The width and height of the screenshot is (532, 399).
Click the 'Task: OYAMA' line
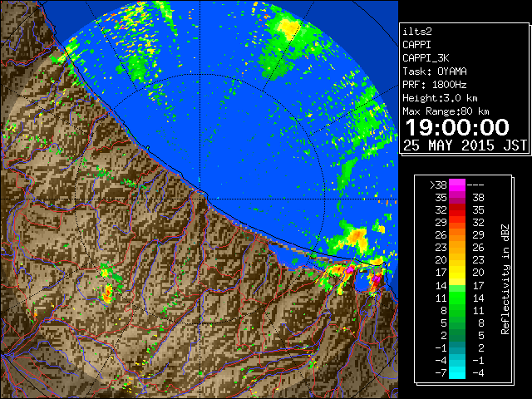435,71
